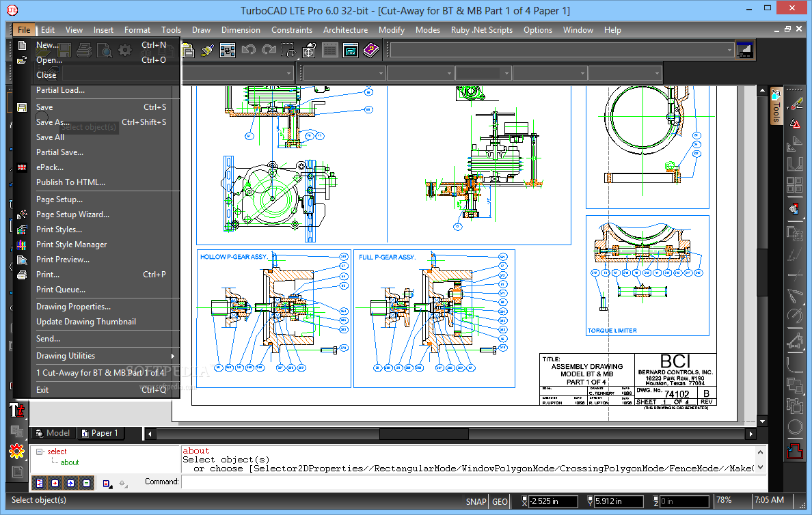The image size is (812, 515).
Task: Click the circle tool icon on the right toolbar
Action: tap(794, 428)
